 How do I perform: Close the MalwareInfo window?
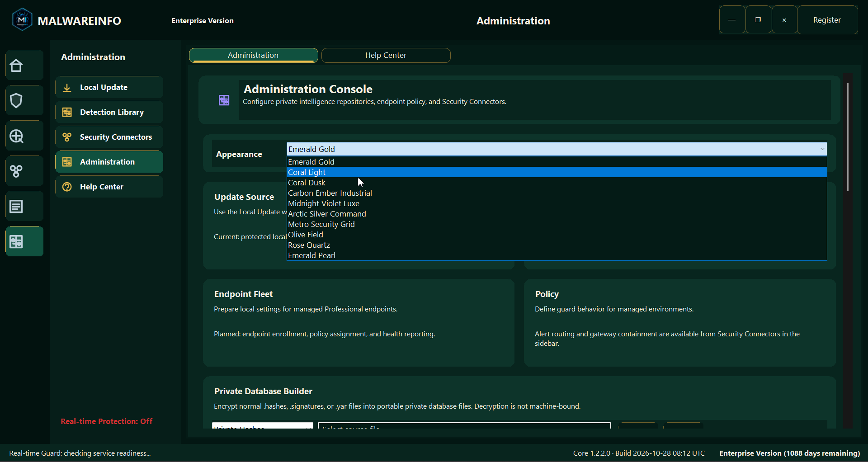point(785,20)
